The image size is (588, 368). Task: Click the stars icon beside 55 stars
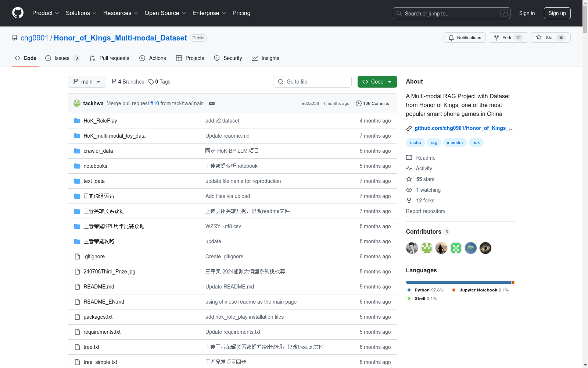coord(409,179)
